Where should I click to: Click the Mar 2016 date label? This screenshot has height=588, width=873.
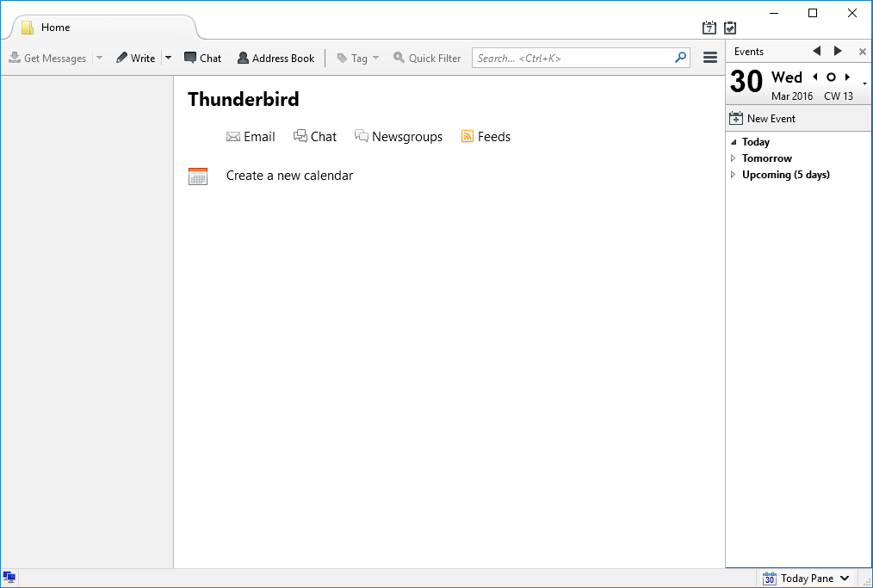[x=792, y=96]
